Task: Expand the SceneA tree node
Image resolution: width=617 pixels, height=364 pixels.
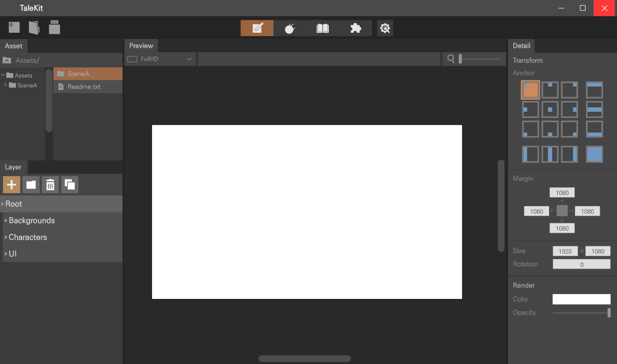Action: [x=6, y=85]
